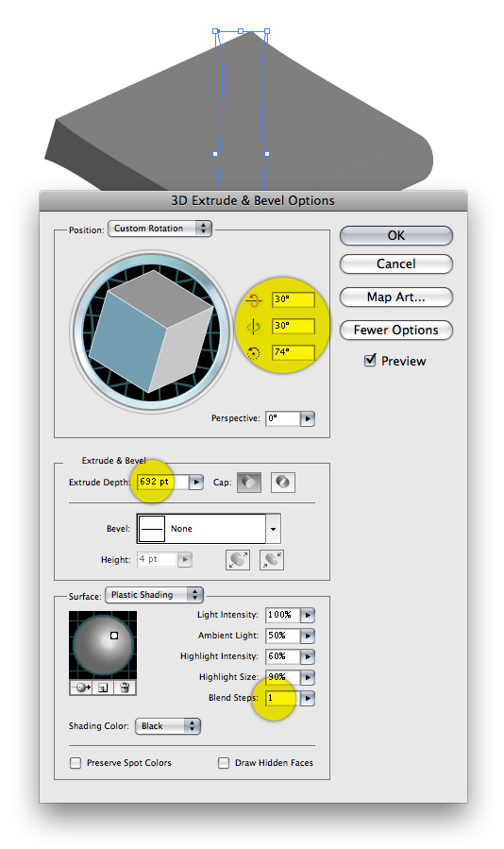Click the left-middle selection handle on artboard
This screenshot has width=504, height=849.
[x=215, y=154]
